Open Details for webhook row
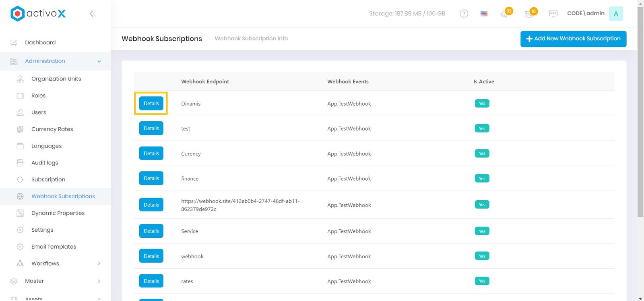Viewport: 644px width, 301px height. pos(151,256)
